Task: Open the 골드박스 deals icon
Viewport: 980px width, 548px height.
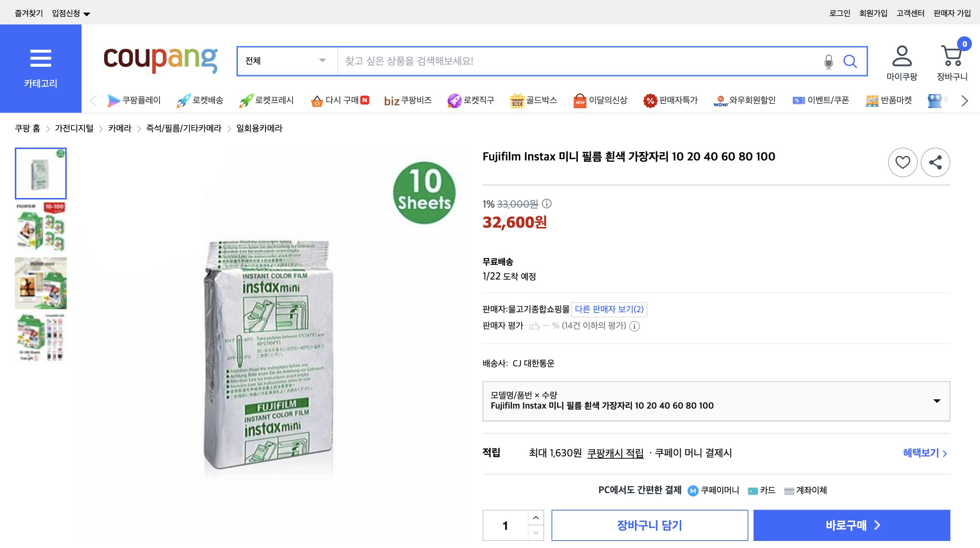Action: (x=517, y=100)
